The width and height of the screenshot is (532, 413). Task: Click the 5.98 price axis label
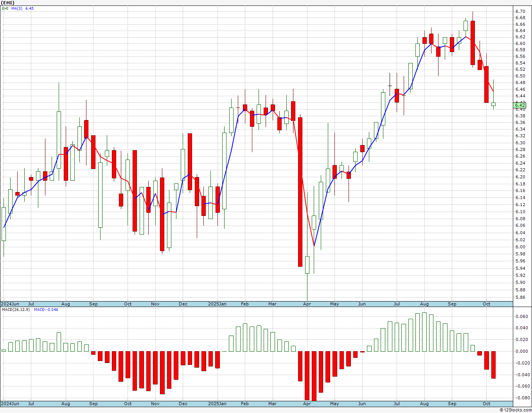tap(520, 254)
